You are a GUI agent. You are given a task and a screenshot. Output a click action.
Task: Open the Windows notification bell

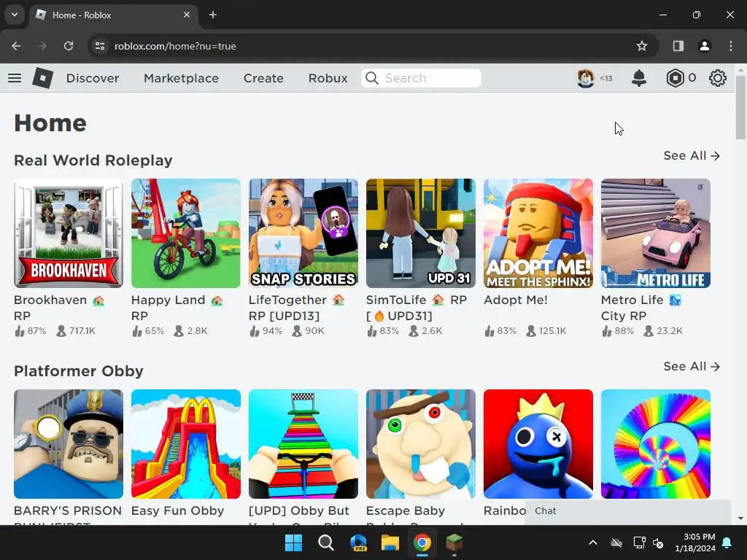coord(727,542)
